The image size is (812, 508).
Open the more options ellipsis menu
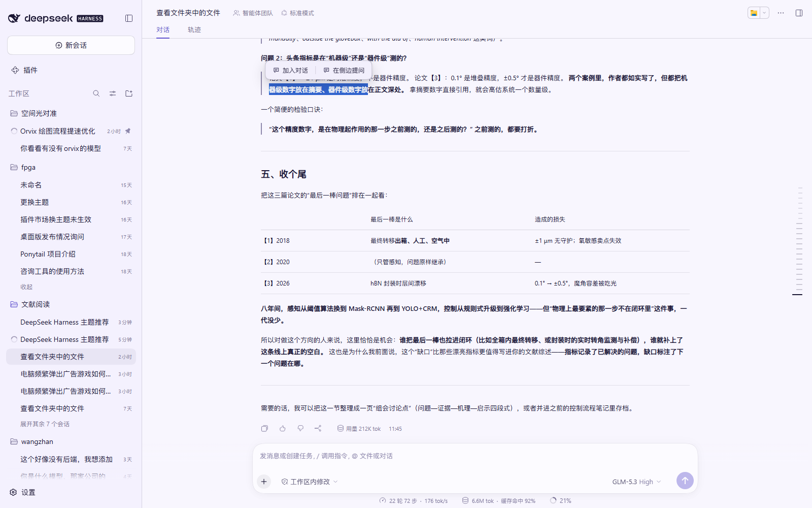point(781,13)
